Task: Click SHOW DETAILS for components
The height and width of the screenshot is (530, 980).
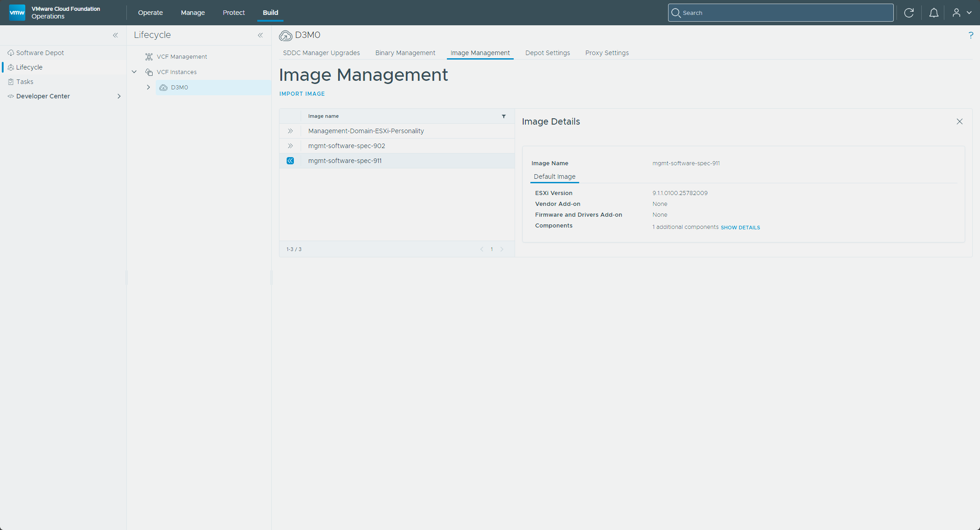Action: tap(740, 228)
